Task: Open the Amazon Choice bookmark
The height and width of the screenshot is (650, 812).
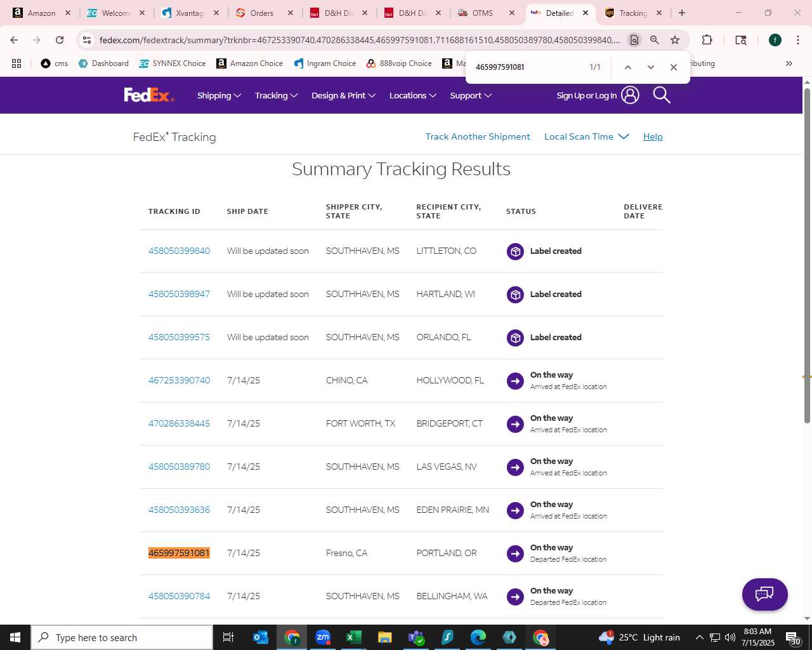Action: [250, 63]
